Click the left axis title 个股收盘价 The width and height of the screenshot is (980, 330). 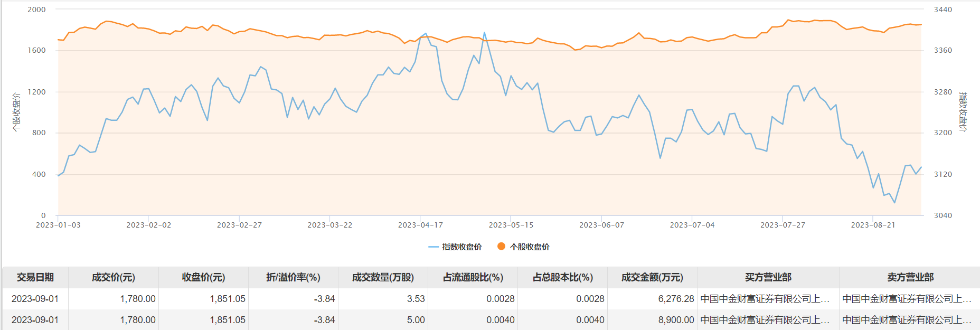pyautogui.click(x=16, y=112)
